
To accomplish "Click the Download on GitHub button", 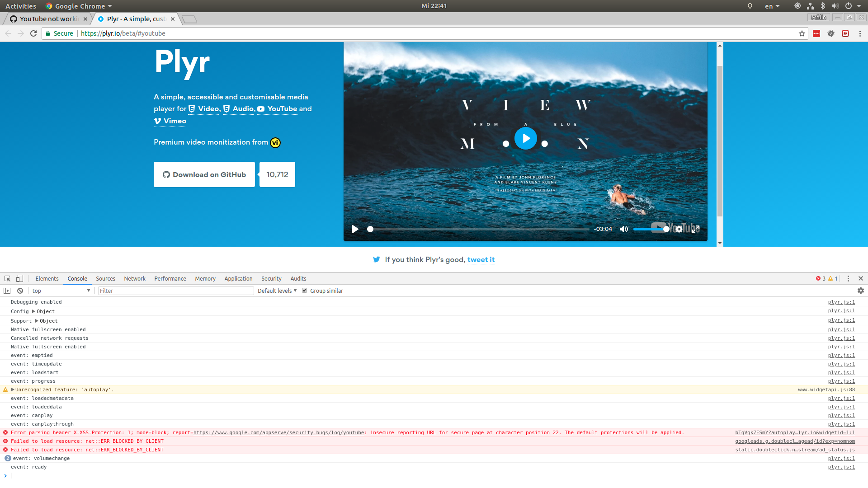I will 204,174.
